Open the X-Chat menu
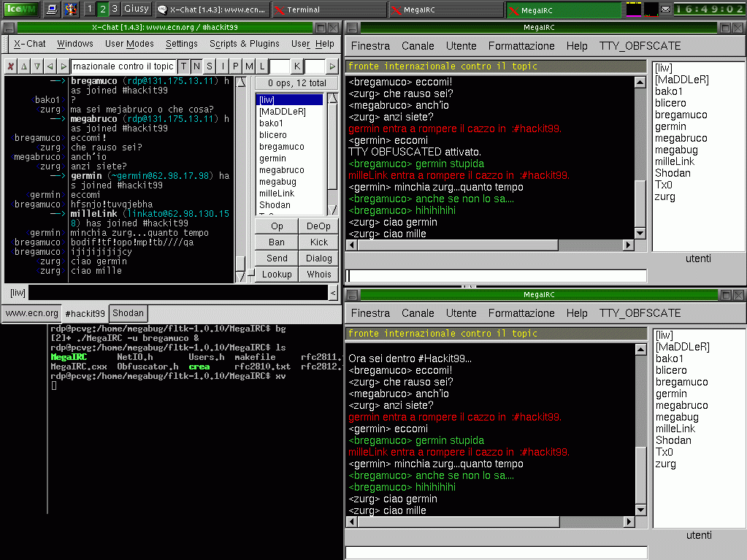 pos(29,44)
